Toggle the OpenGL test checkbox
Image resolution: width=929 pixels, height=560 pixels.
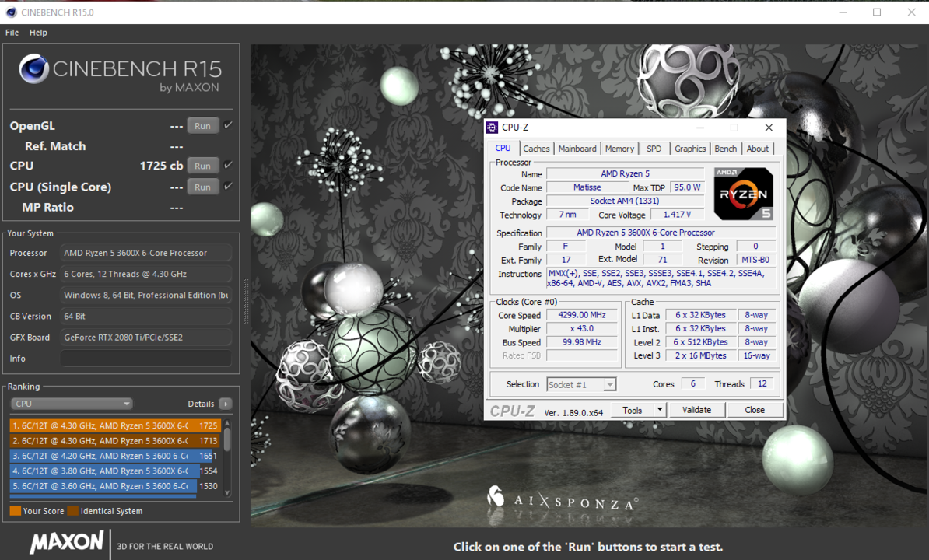click(x=228, y=125)
